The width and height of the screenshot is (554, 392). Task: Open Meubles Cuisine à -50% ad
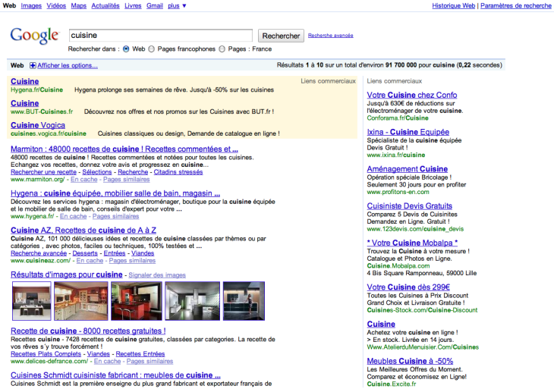click(410, 361)
